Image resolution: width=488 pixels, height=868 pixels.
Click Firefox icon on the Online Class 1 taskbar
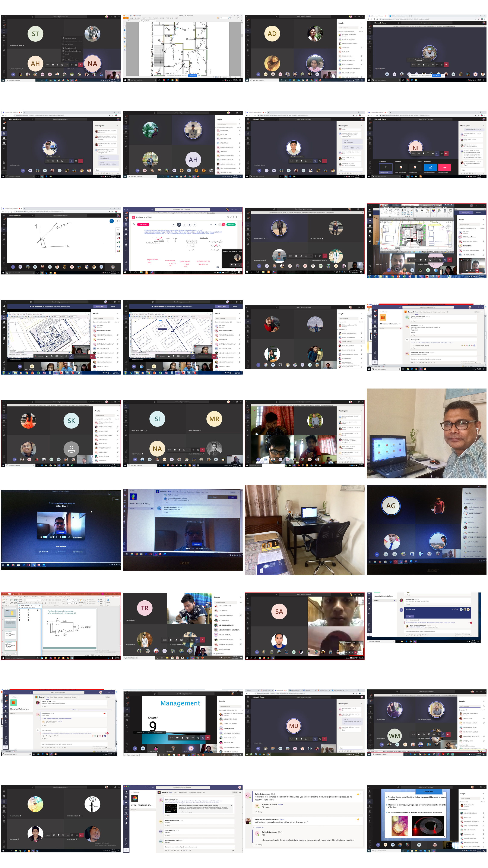pos(13,565)
